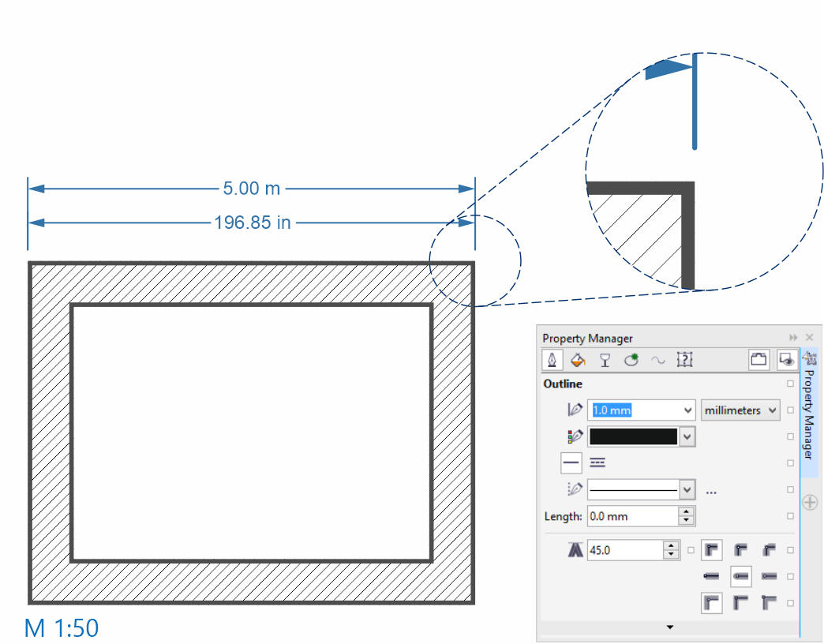Click the outline width pen icon
The image size is (824, 644).
pos(575,410)
